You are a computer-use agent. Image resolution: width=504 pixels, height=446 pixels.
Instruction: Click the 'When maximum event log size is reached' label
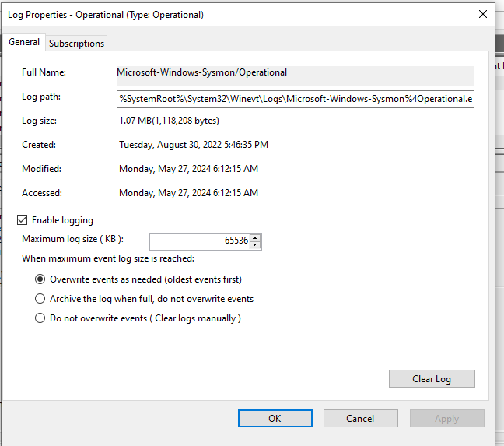point(108,258)
